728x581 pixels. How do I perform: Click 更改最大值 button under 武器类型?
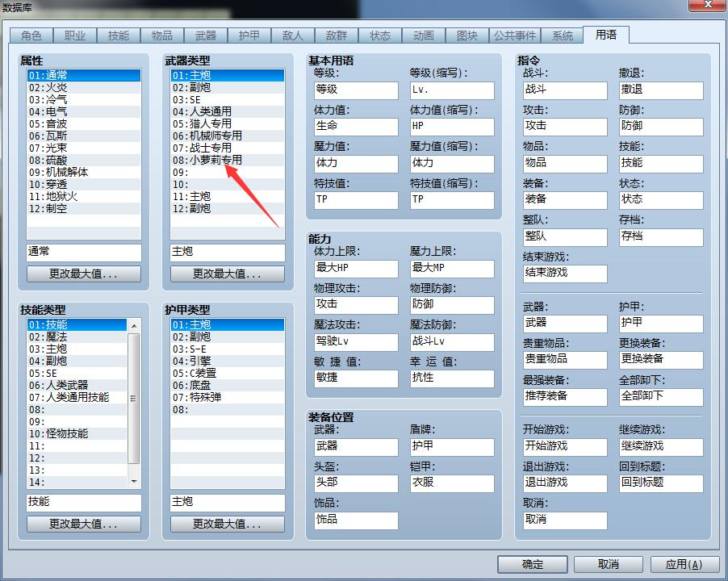coord(228,274)
